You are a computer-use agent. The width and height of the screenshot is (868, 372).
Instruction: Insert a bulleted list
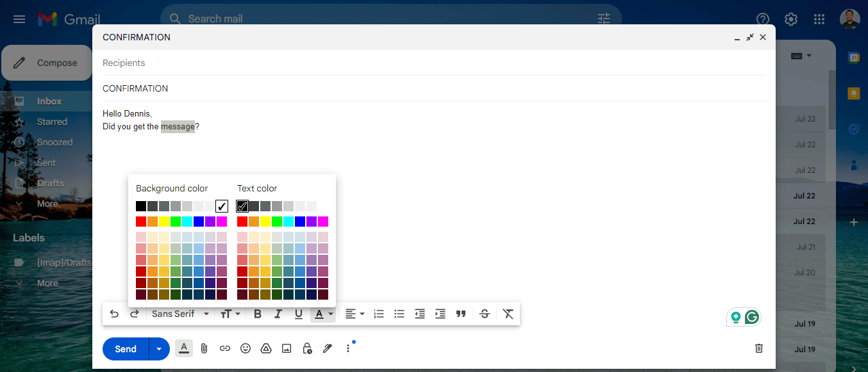399,314
